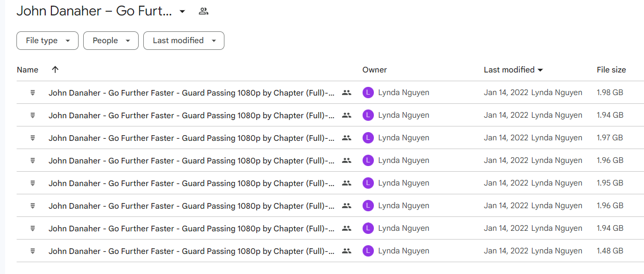Click Lynda Nguyen's avatar in the 1.95 GB row
644x274 pixels.
(368, 183)
